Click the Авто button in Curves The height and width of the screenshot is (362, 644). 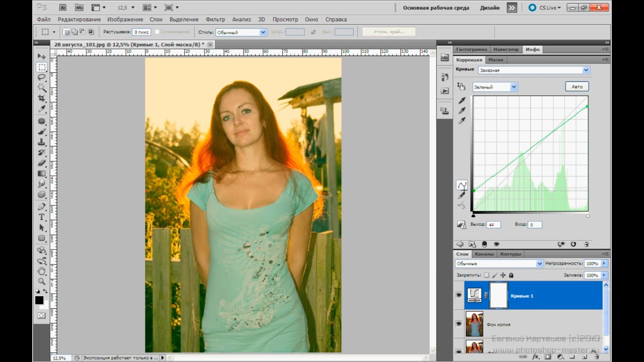coord(577,86)
